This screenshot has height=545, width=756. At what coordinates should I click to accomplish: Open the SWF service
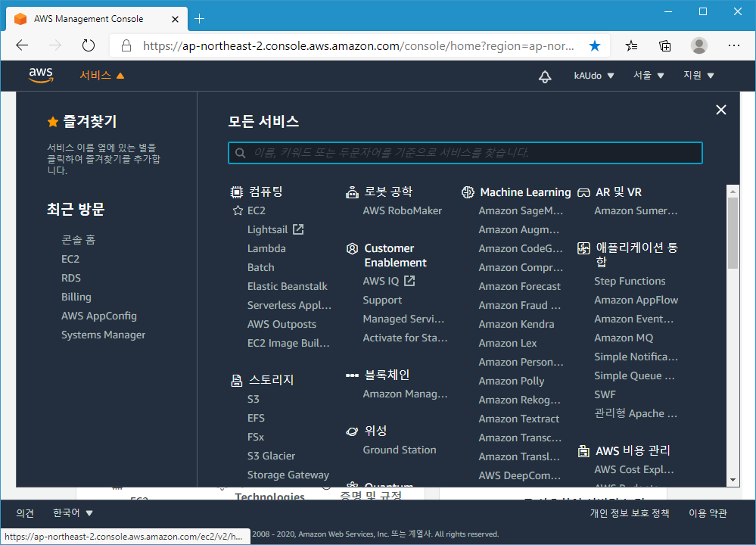pos(605,394)
